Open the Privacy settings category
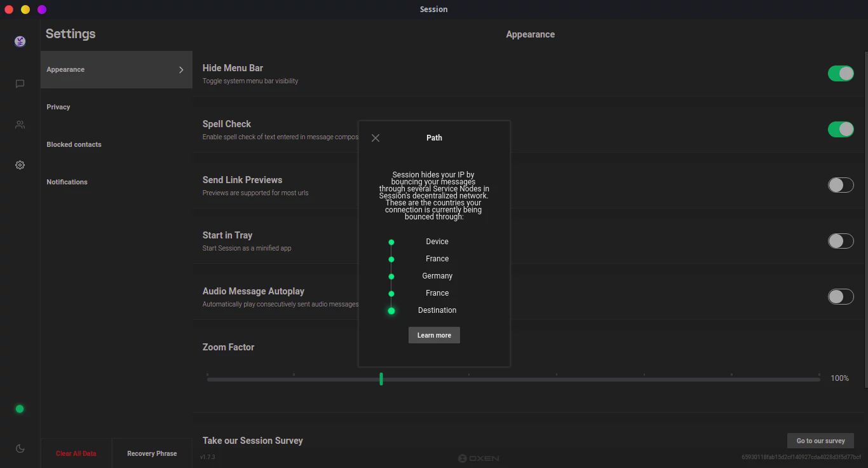The width and height of the screenshot is (868, 468). tap(116, 107)
